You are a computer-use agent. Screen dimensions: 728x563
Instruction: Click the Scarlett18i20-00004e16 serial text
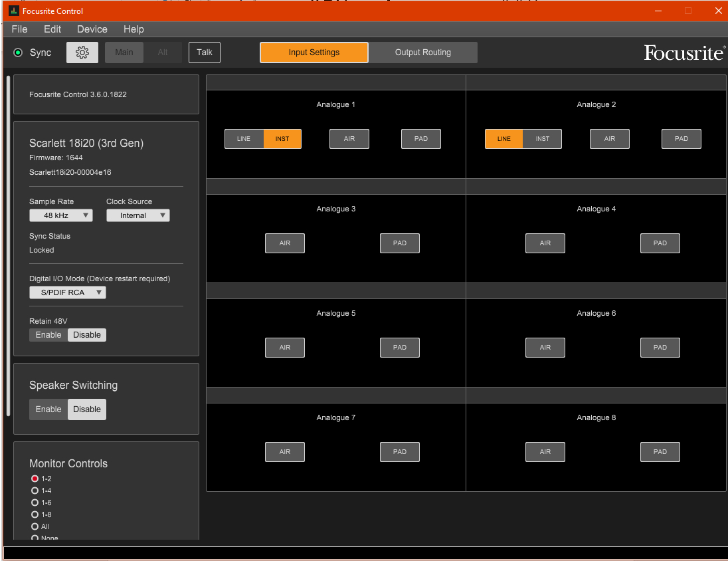(x=70, y=172)
